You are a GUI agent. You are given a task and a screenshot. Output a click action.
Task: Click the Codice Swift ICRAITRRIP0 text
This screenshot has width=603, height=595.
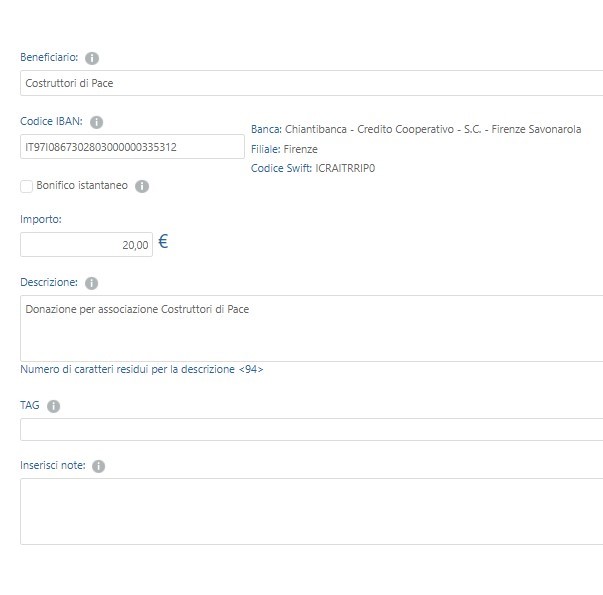click(x=313, y=168)
